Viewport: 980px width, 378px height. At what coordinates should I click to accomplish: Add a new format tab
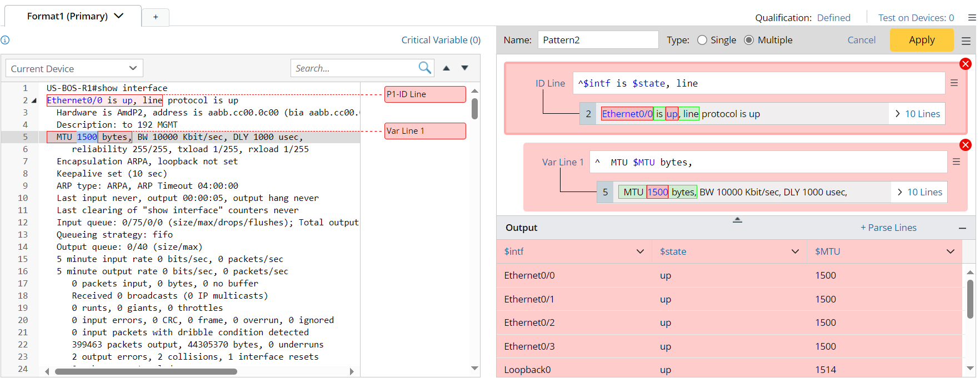click(156, 17)
